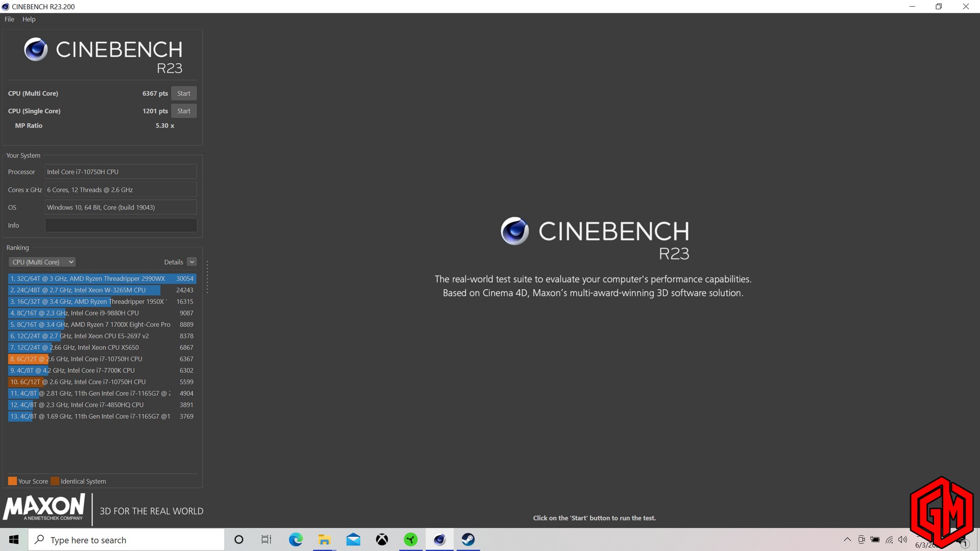Viewport: 980px width, 551px height.
Task: Open the Windows Start menu
Action: (14, 540)
